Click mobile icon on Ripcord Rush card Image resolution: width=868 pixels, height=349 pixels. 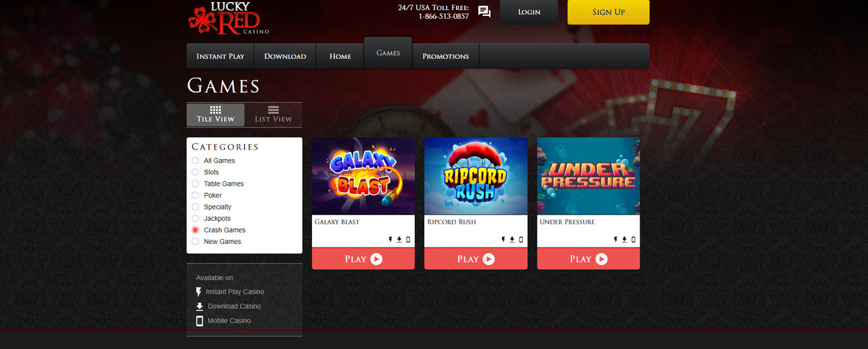[x=520, y=240]
